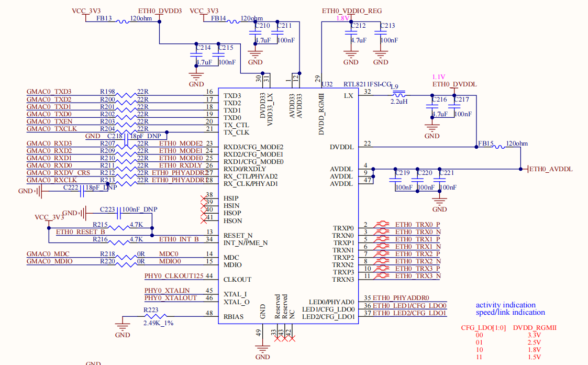Select capacitor C212 4.7uF symbol

[351, 33]
